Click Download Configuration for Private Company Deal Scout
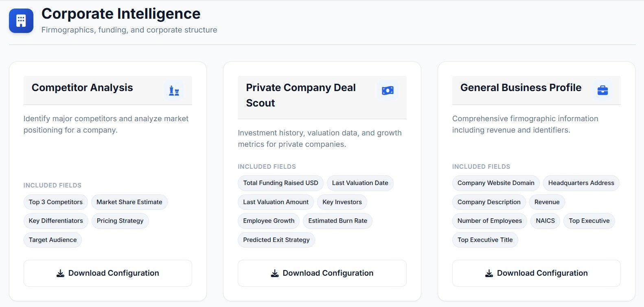This screenshot has width=644, height=307. (x=322, y=273)
